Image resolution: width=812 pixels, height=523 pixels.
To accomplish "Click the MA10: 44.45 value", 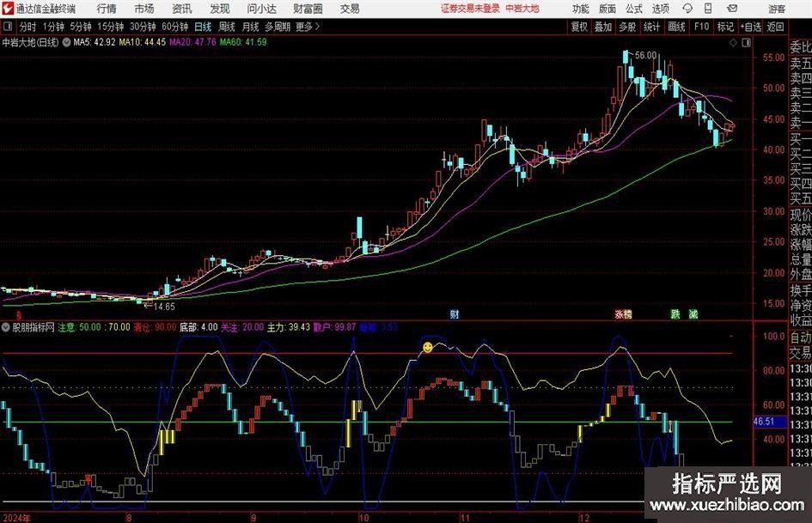I will pos(143,42).
